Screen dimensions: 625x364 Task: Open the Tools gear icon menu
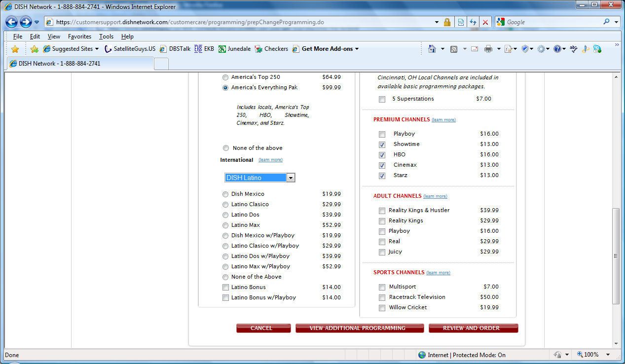tap(541, 49)
